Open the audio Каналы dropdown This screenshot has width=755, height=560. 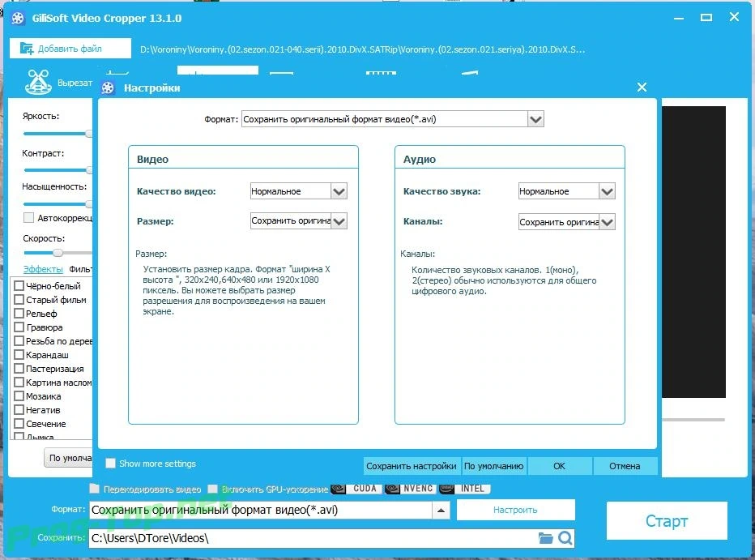pos(608,222)
